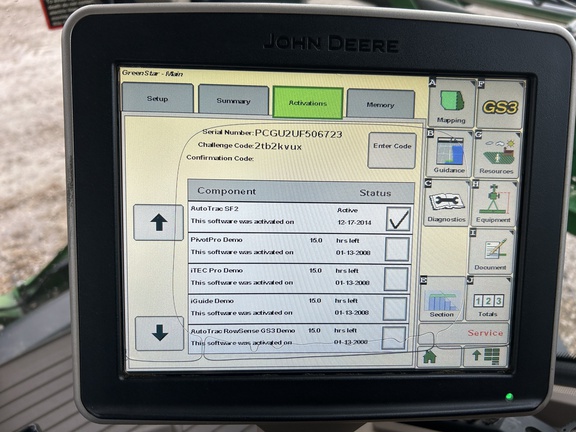
Task: Open the Mapping icon
Action: click(x=451, y=103)
